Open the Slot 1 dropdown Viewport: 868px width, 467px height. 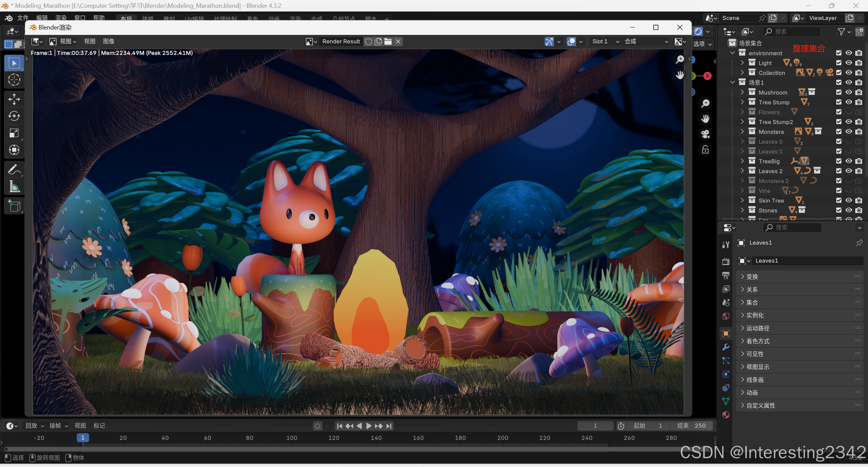click(605, 41)
